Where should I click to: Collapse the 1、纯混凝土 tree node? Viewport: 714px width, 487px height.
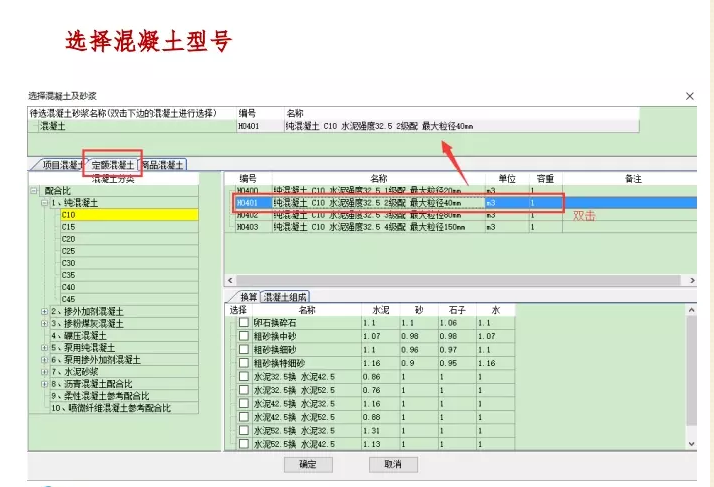(44, 202)
